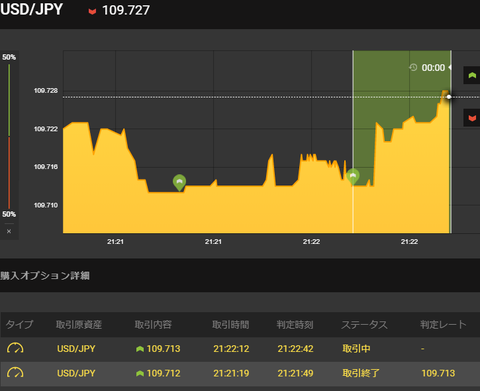The width and height of the screenshot is (480, 391).
Task: Click the expiry time 21:22:42
Action: 295,349
